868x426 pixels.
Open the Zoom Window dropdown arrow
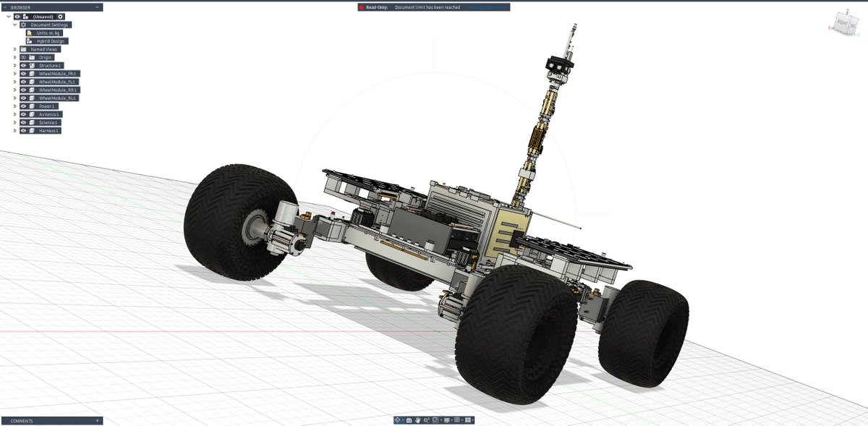point(441,419)
